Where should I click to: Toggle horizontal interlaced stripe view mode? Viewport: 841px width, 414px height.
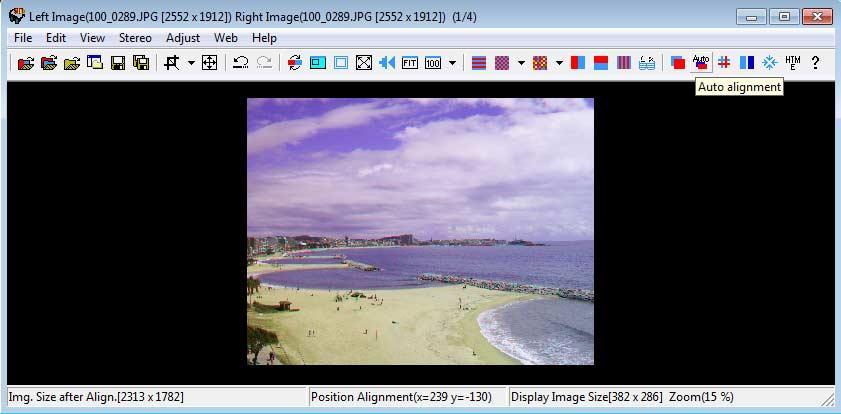click(479, 63)
